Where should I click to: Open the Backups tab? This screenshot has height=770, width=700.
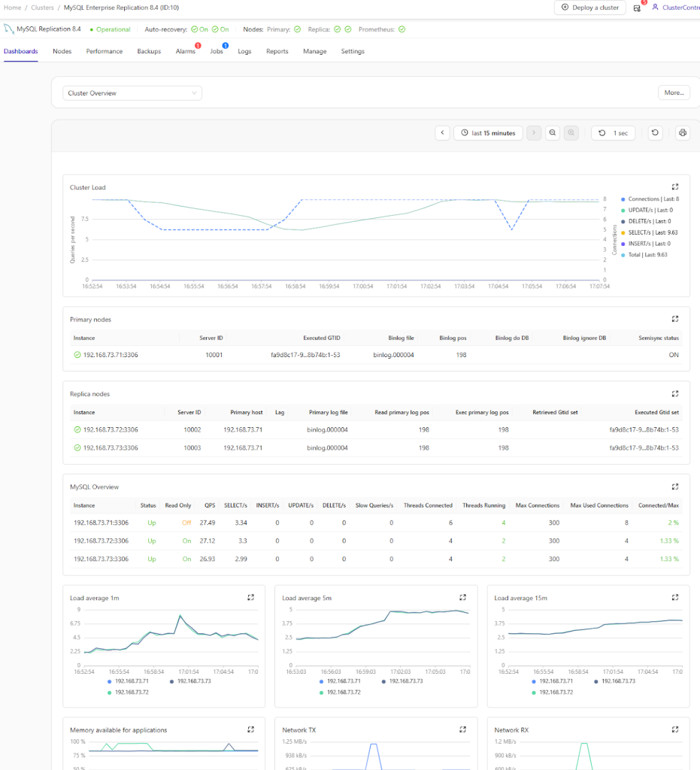(x=149, y=52)
